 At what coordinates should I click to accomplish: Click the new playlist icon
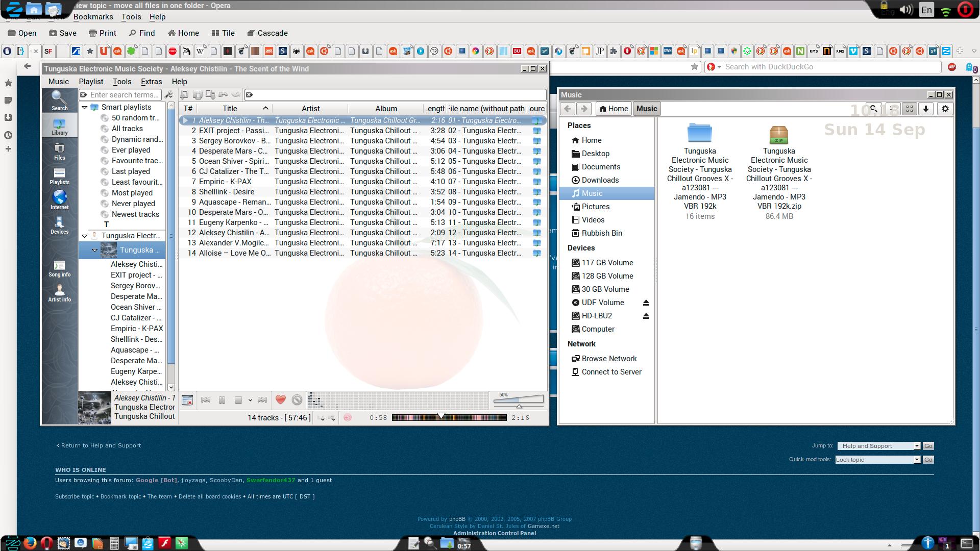pyautogui.click(x=184, y=94)
